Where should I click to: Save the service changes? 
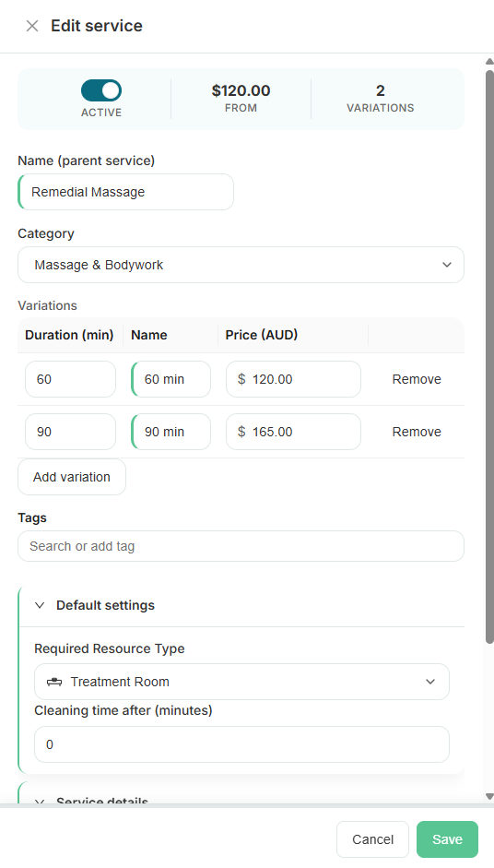[447, 839]
